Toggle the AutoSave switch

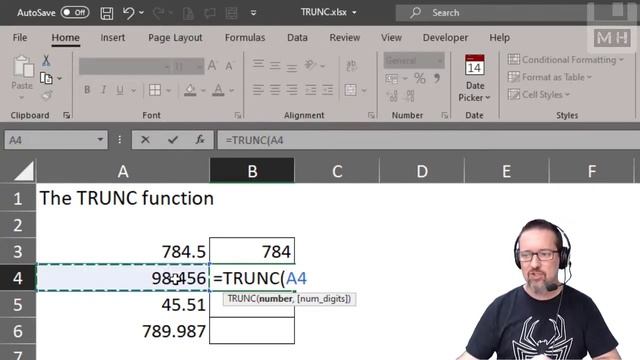[75, 12]
